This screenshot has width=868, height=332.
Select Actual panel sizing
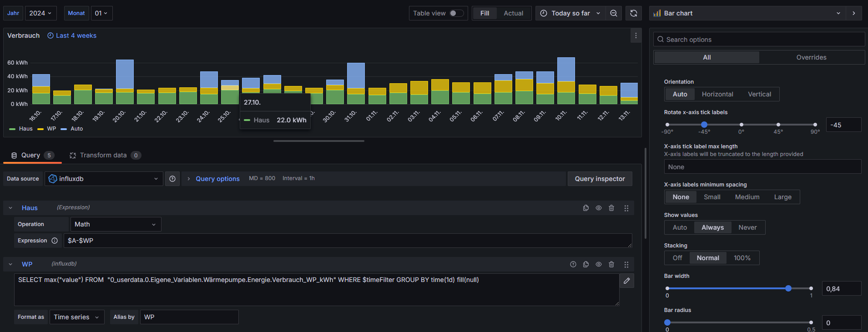514,13
